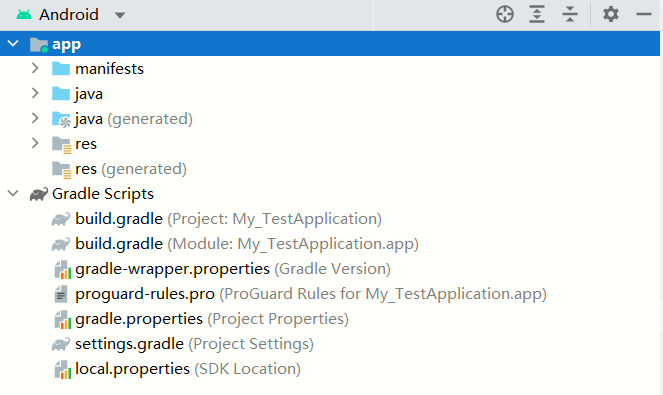Click the java (generated) folder icon
This screenshot has height=395, width=663.
[x=61, y=119]
